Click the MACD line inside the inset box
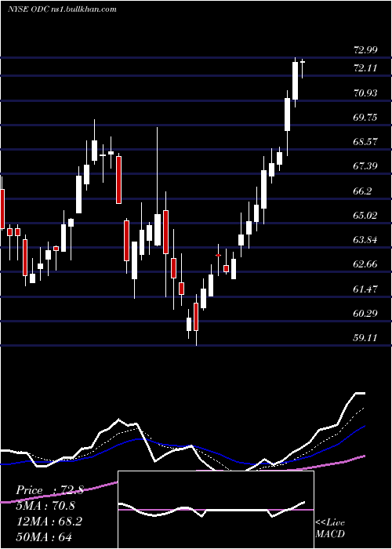392x549 pixels. 212,510
